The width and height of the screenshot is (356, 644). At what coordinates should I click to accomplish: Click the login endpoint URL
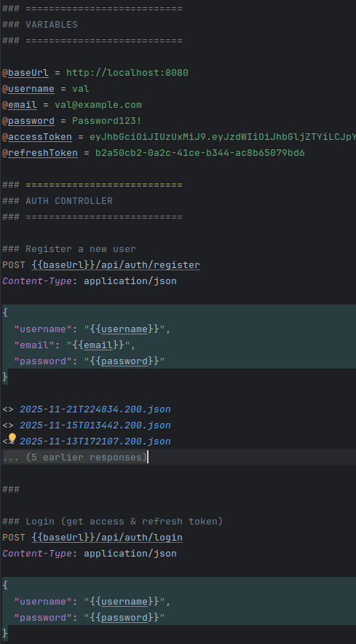click(x=107, y=537)
